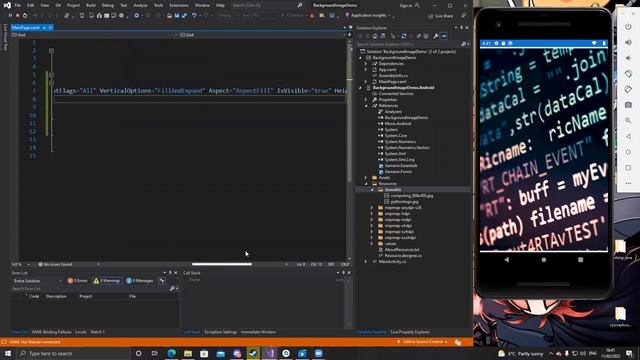Restart debugging with the restart icon
Image resolution: width=640 pixels, height=360 pixels.
(25, 16)
